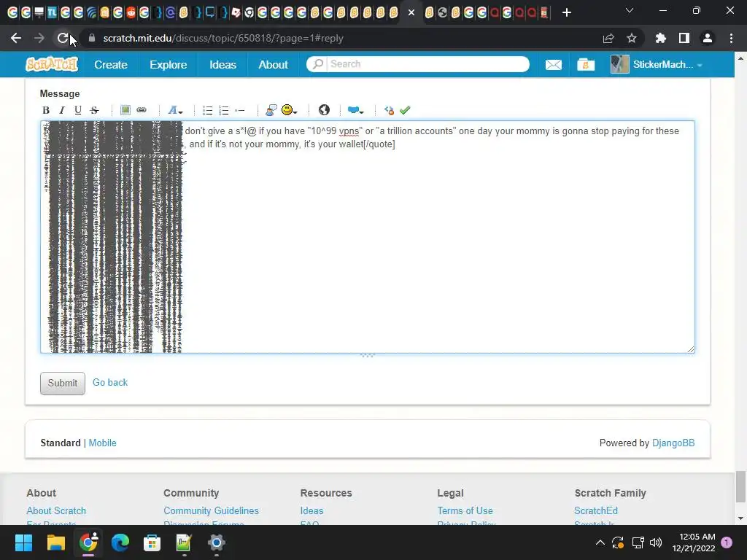747x560 pixels.
Task: Click the page vertical scrollbar thumb
Action: tap(740, 486)
